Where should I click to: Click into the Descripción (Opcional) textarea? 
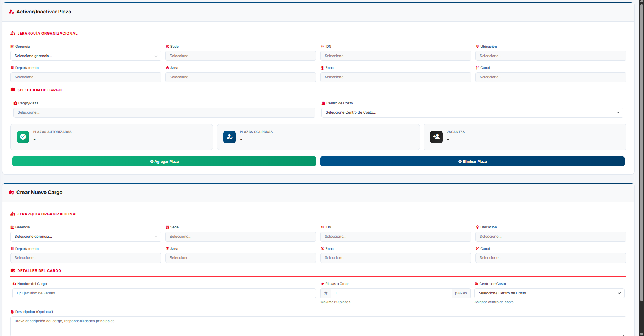click(318, 326)
